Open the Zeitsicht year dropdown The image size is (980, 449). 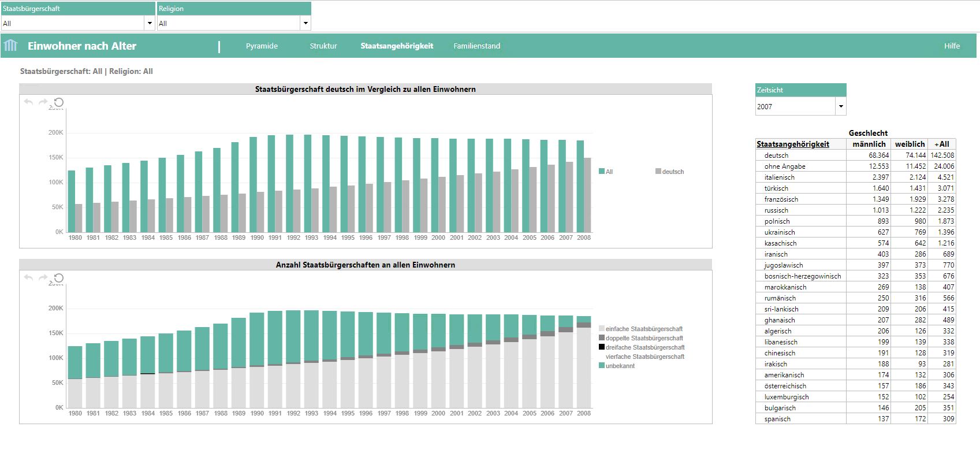[x=840, y=106]
